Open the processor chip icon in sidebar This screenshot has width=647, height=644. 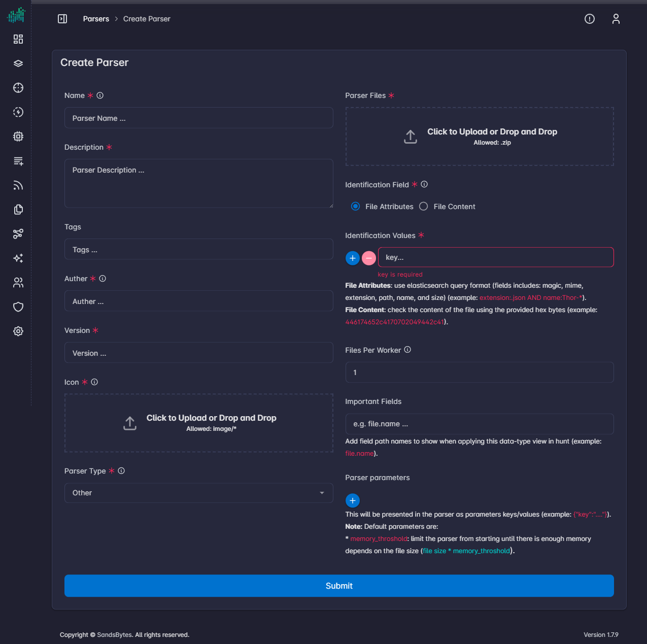(x=18, y=137)
